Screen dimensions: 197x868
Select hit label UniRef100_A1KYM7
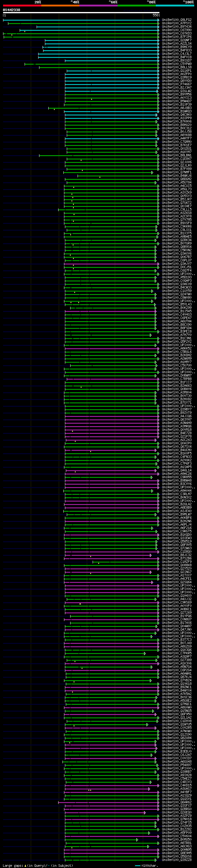click(x=177, y=152)
